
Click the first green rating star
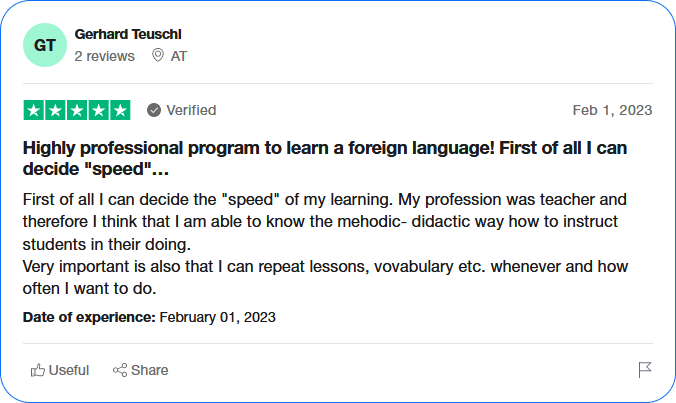tap(34, 110)
